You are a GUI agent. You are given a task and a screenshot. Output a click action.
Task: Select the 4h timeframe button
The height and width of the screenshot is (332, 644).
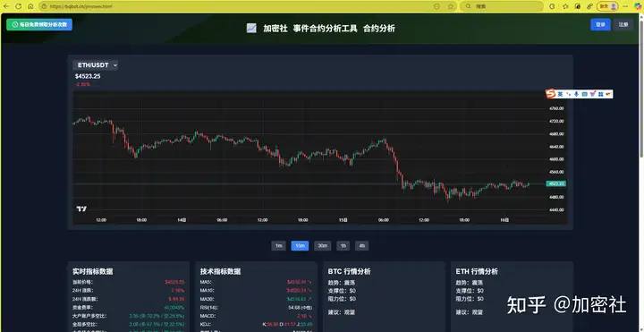point(362,246)
